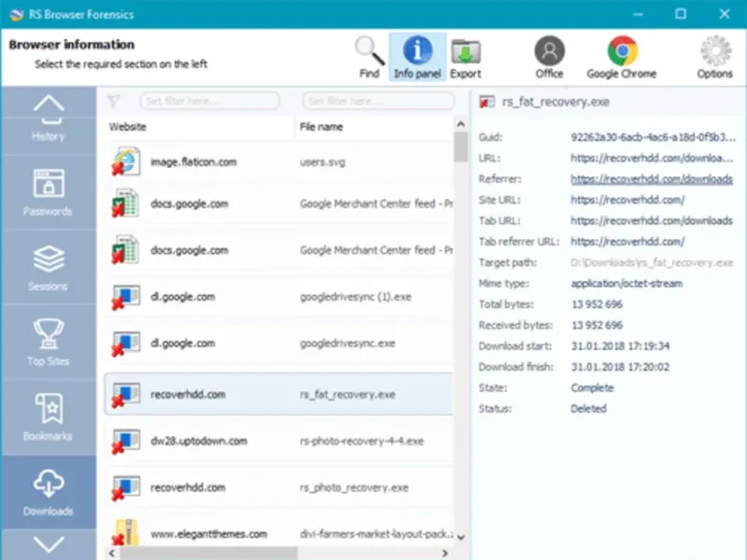Sort by the Website column header
Screen dimensions: 747x560
click(x=127, y=127)
